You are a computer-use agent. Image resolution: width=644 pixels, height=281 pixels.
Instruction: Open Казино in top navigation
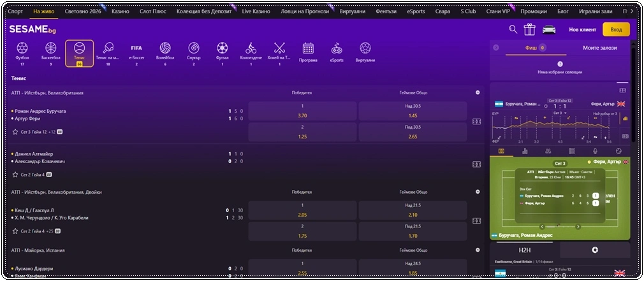click(x=121, y=11)
